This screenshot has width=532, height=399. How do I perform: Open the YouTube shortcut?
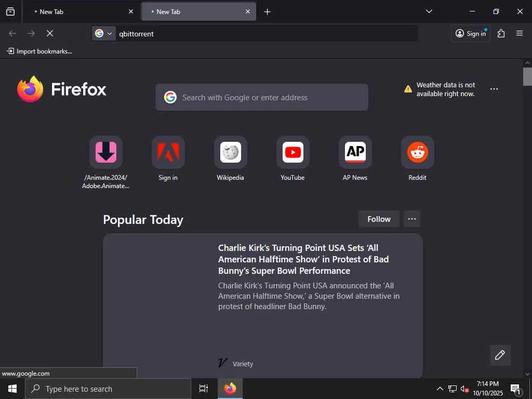click(293, 159)
